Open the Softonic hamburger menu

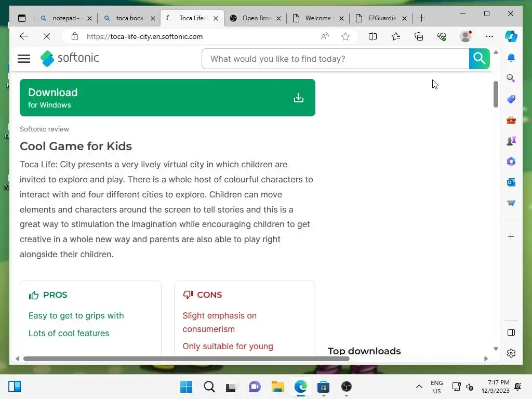tap(24, 59)
